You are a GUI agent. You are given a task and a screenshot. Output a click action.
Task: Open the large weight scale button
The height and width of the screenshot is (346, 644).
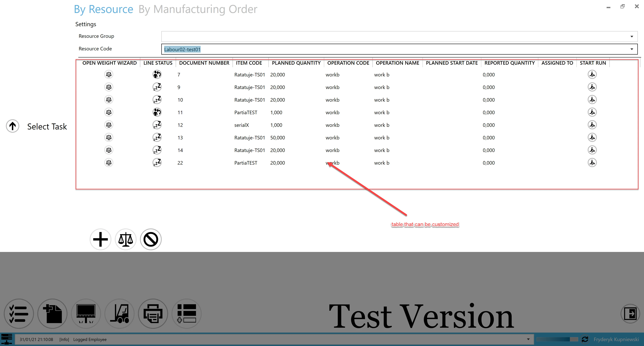125,239
